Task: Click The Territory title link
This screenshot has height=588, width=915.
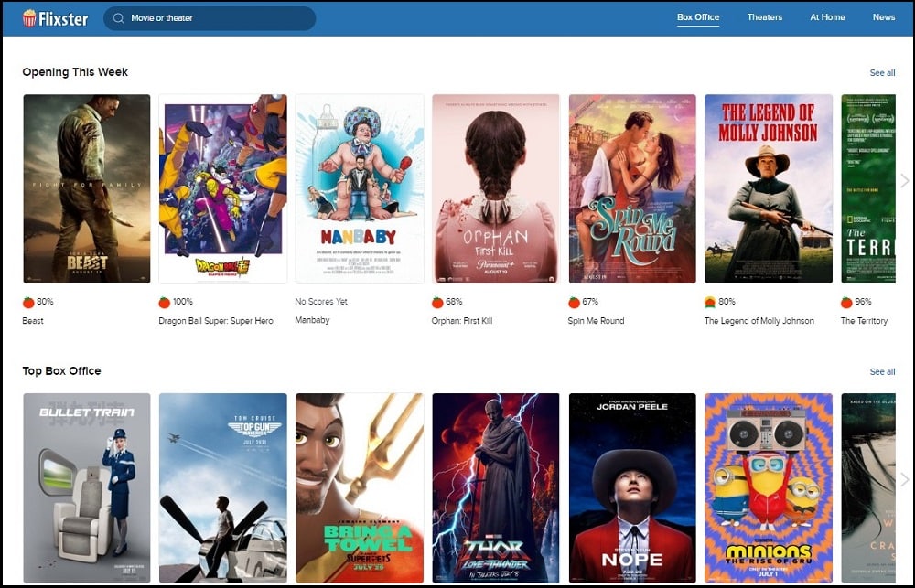Action: click(865, 321)
